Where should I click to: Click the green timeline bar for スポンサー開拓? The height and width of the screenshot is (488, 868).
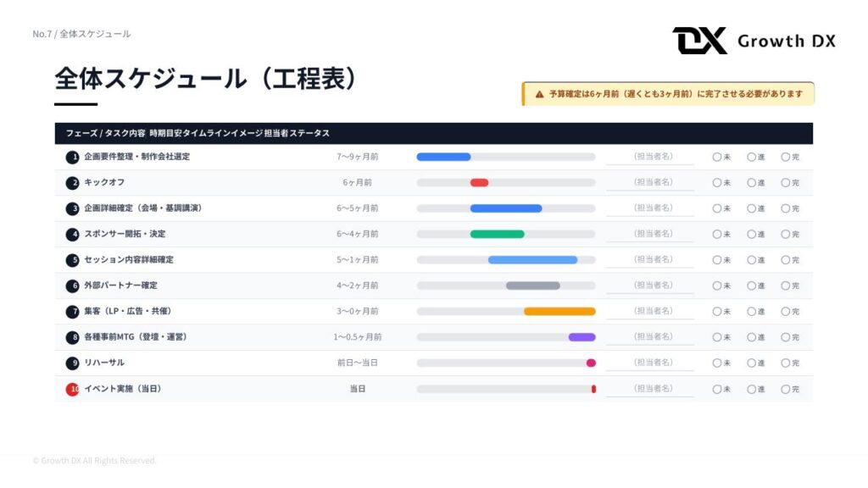[x=497, y=234]
